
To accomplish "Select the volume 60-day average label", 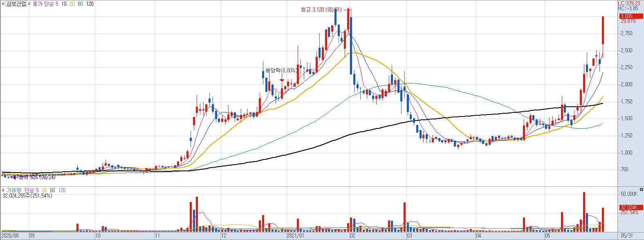I will point(52,191).
